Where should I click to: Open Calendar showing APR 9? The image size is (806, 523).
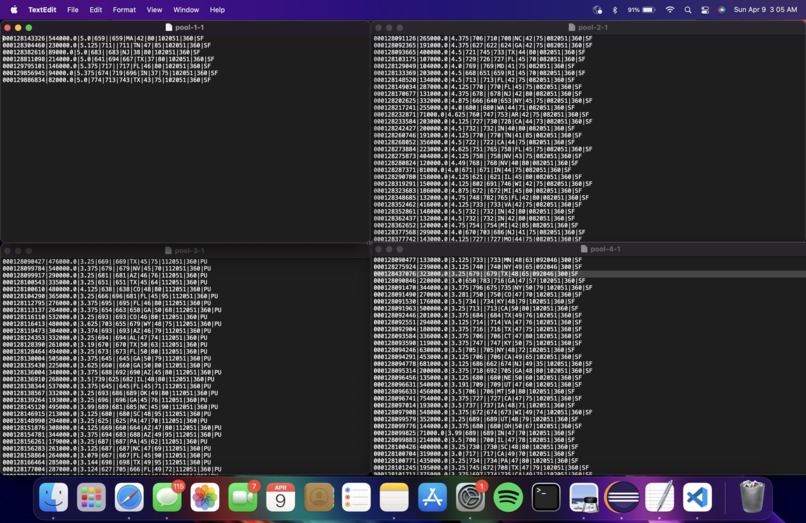[x=281, y=497]
